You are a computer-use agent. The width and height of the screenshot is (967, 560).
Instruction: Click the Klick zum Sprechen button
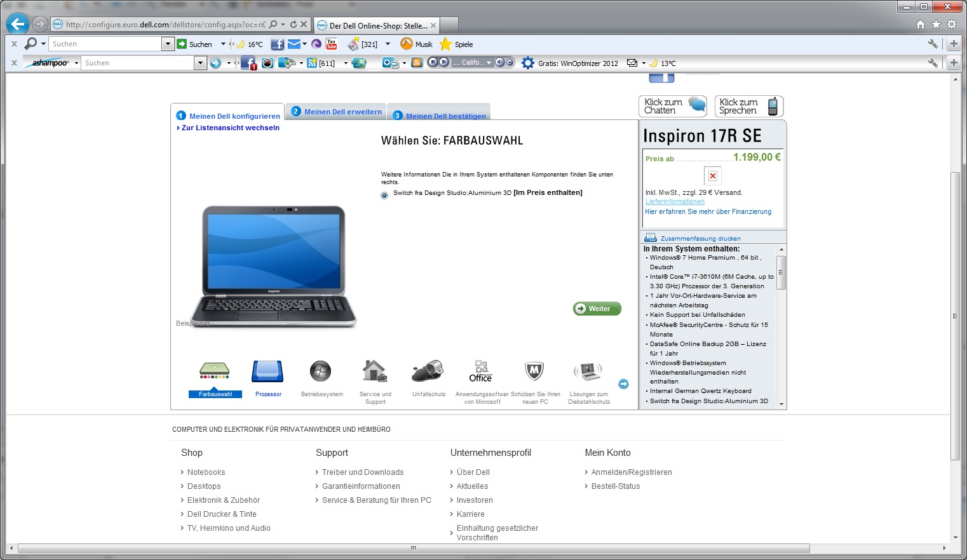[749, 106]
